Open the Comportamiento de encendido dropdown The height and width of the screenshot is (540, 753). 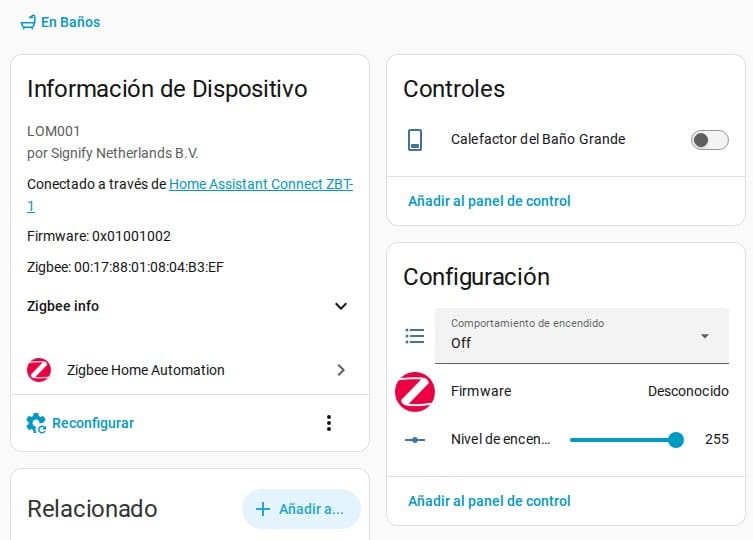582,336
